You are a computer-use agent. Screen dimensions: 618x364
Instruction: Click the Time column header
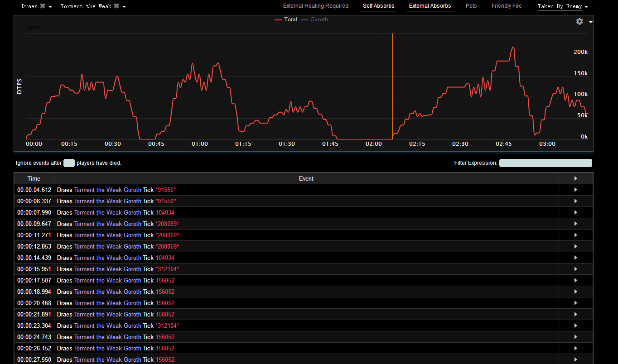[34, 178]
